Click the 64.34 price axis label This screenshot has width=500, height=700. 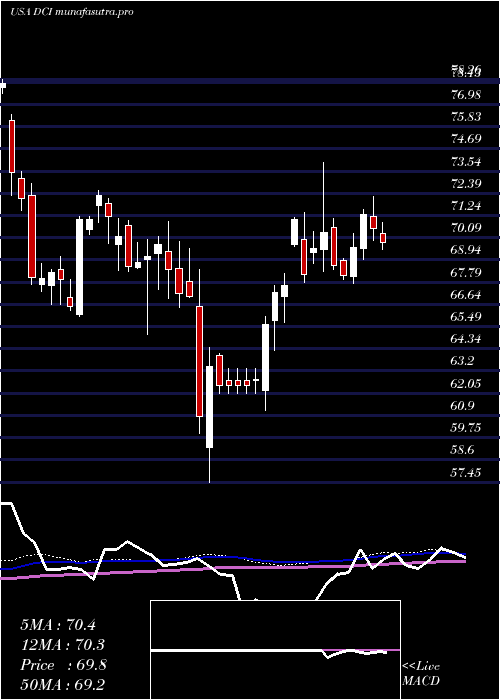[467, 339]
